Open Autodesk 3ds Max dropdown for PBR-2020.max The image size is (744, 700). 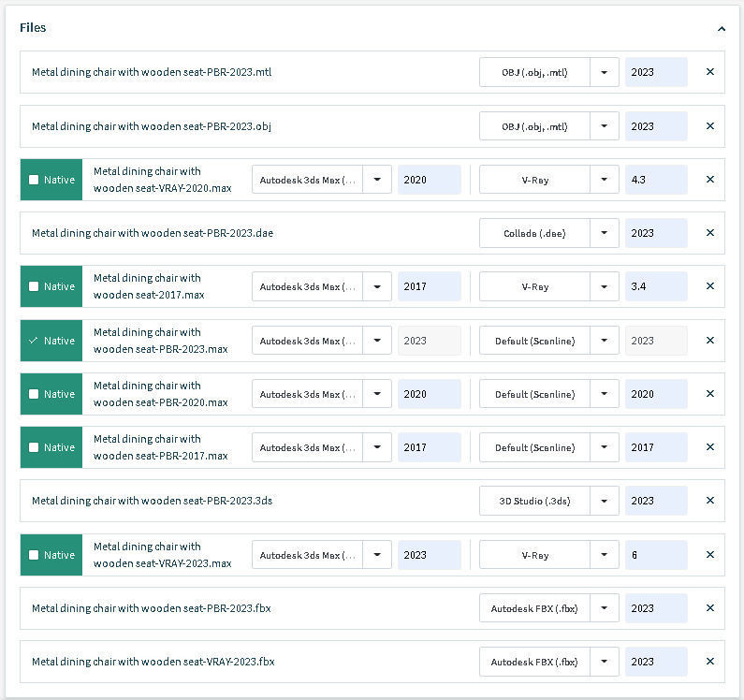(x=376, y=394)
